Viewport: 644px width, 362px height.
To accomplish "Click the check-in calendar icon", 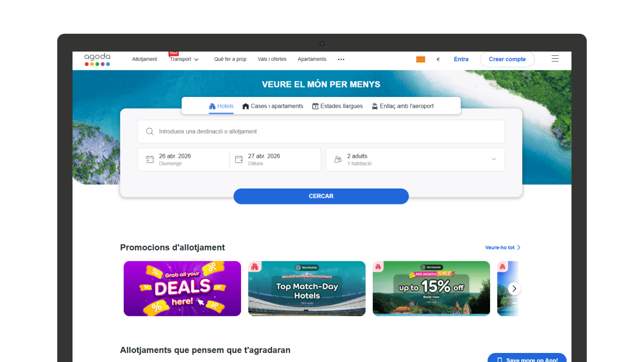I will pos(149,159).
